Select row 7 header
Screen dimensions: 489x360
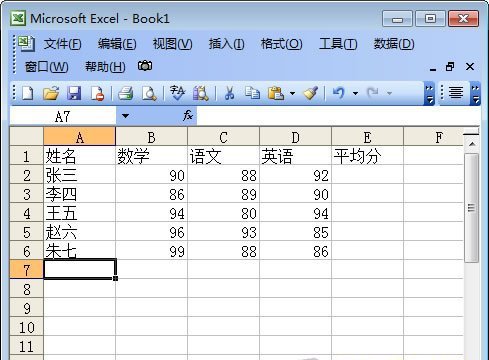coord(27,270)
